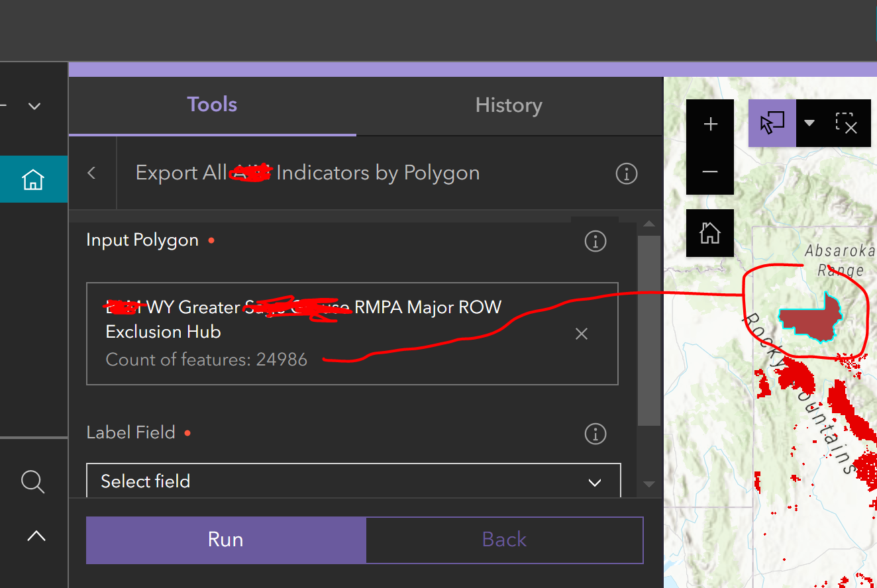Image resolution: width=877 pixels, height=588 pixels.
Task: Show info for the Label Field parameter
Action: point(595,434)
